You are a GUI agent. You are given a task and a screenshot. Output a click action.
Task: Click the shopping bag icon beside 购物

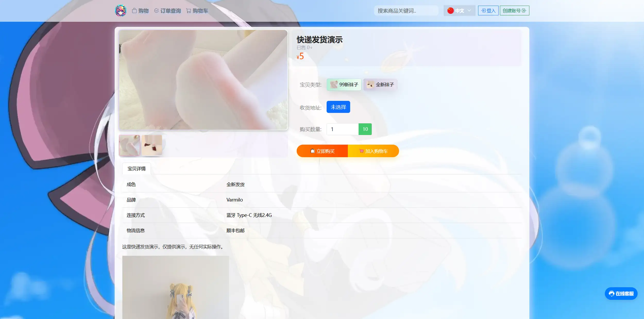coord(134,11)
